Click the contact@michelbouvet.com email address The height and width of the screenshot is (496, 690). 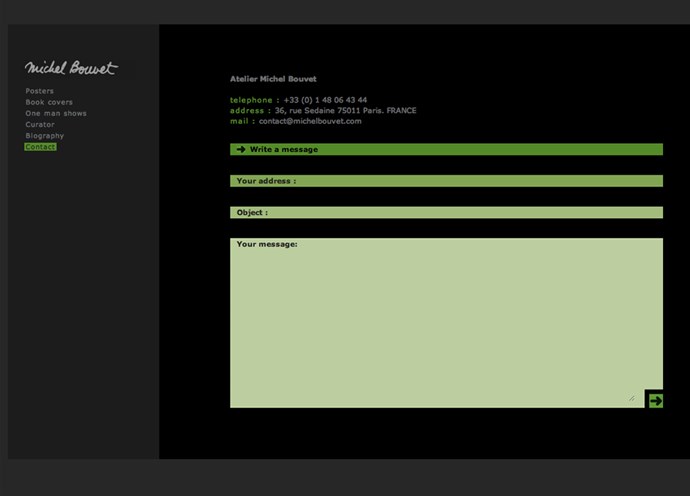tap(310, 121)
